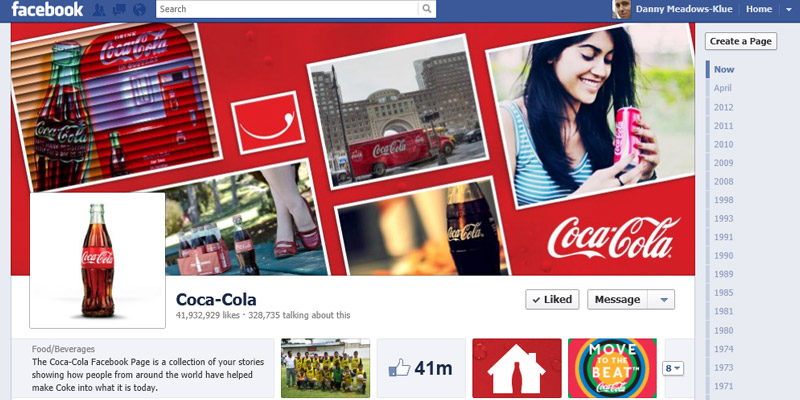
Task: Jump to 2011 on the timeline
Action: coord(723,126)
